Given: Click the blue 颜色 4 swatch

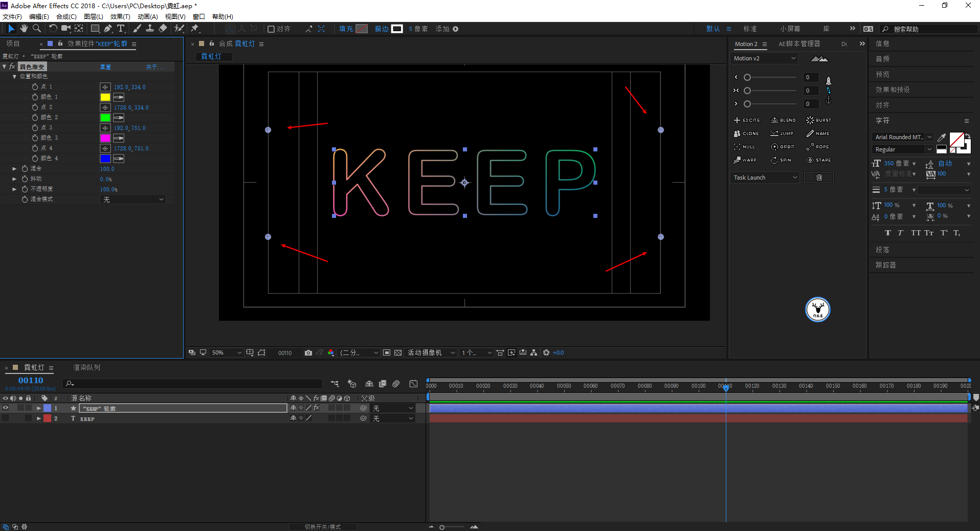Looking at the screenshot, I should click(105, 159).
